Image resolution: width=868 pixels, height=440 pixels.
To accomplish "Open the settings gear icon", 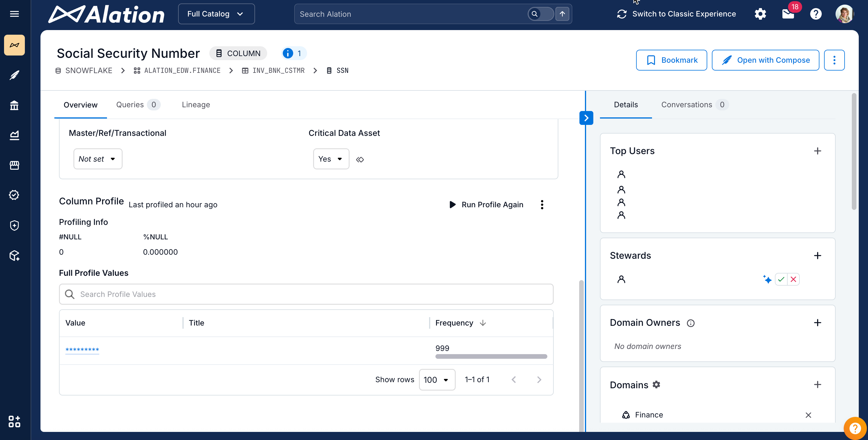I will (x=760, y=14).
